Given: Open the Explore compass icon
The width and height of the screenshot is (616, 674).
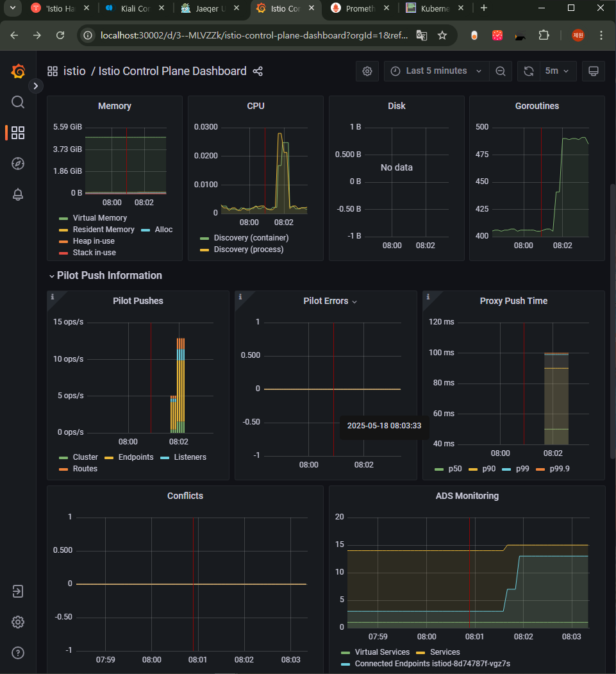Looking at the screenshot, I should click(x=18, y=164).
